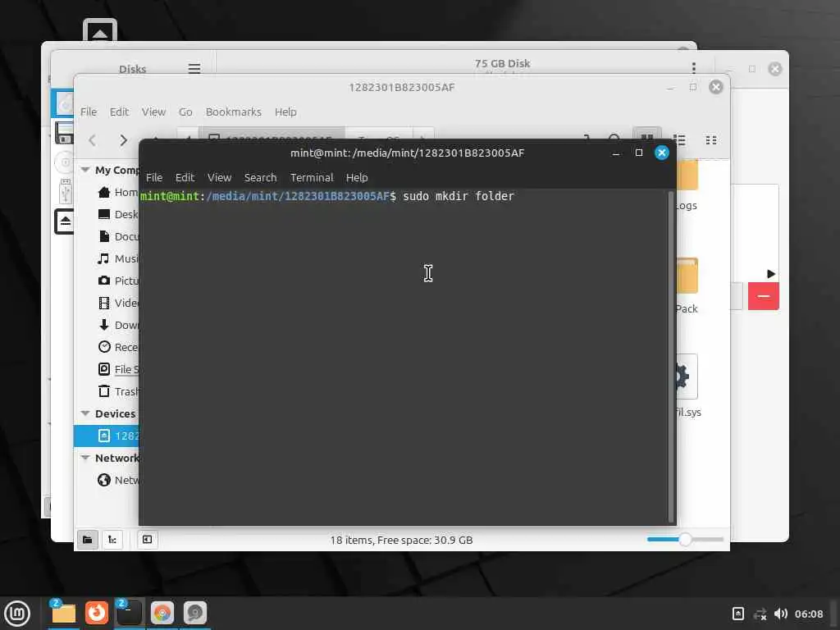Open Desktop folder in sidebar
Image resolution: width=840 pixels, height=630 pixels.
(118, 214)
